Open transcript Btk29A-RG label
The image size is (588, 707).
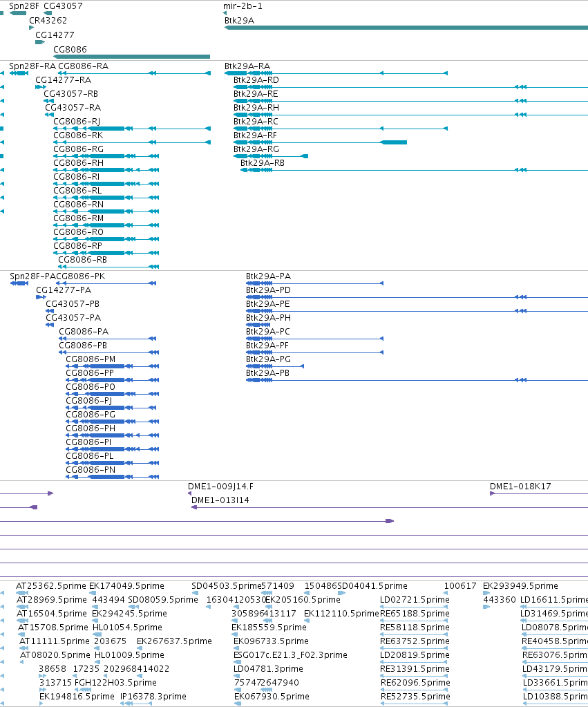(256, 149)
